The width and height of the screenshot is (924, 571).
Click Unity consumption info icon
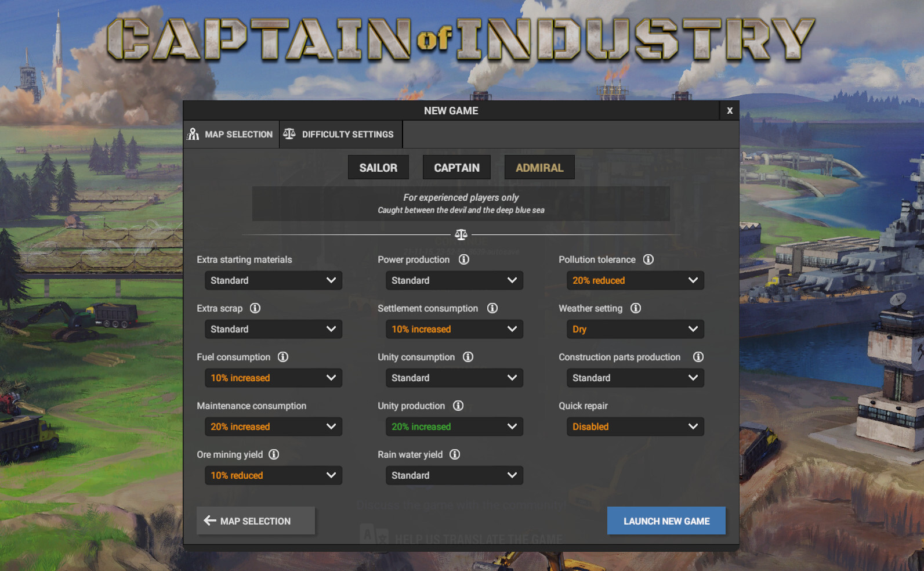click(468, 357)
